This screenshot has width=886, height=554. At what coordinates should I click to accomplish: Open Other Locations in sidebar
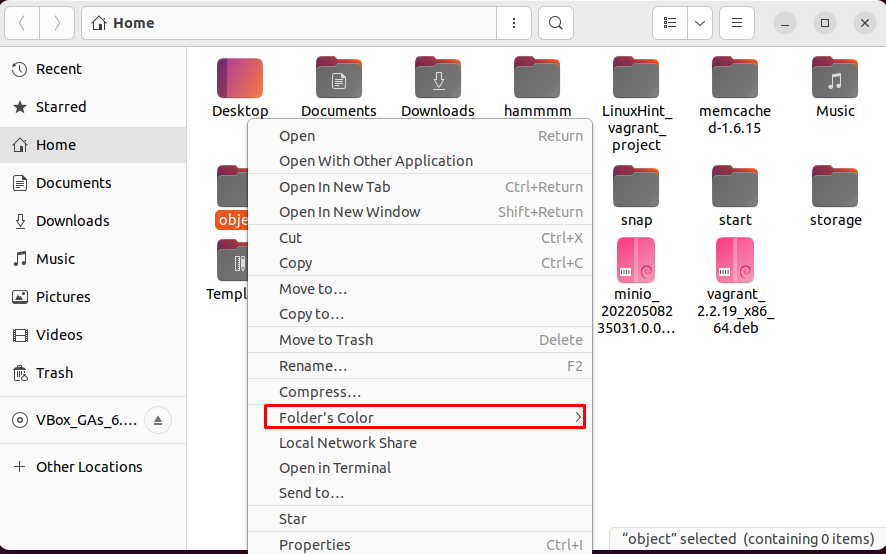click(x=93, y=467)
